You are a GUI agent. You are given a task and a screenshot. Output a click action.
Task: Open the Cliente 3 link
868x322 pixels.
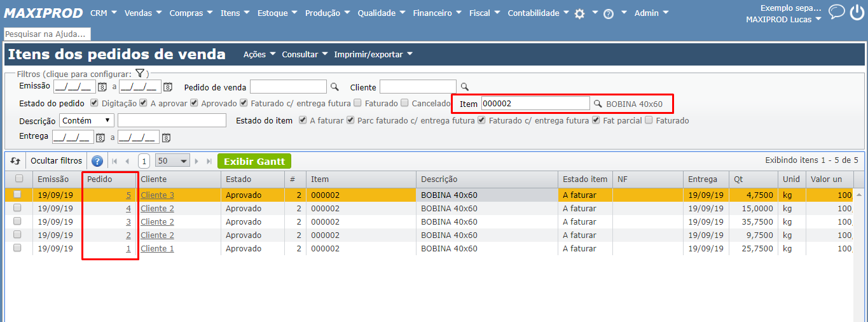(157, 195)
